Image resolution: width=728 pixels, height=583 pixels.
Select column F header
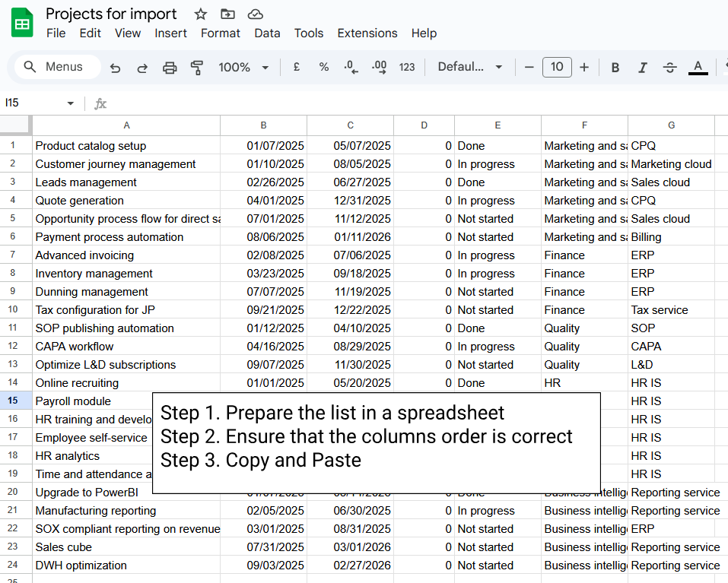pyautogui.click(x=584, y=125)
